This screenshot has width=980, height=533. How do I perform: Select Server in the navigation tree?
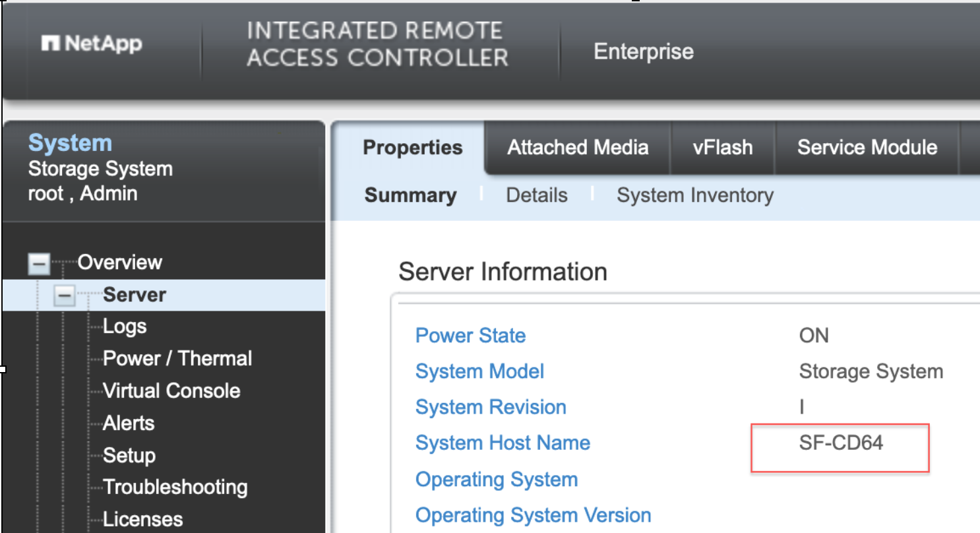click(135, 295)
